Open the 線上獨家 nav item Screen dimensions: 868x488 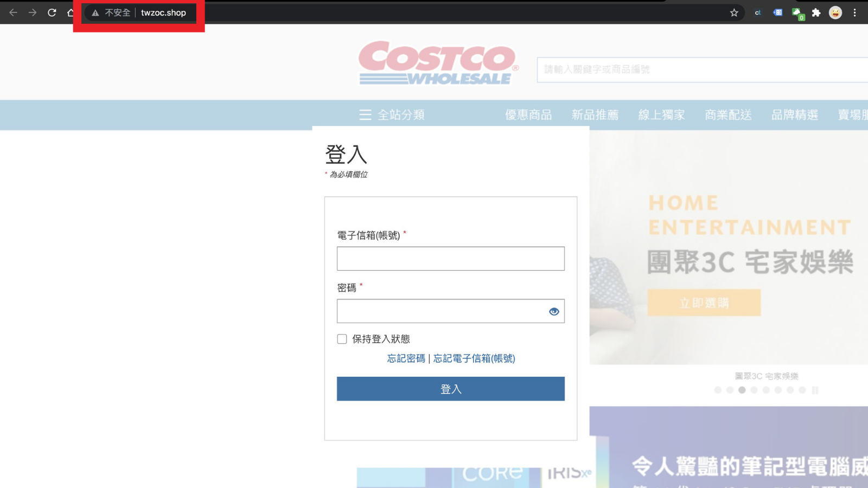(661, 115)
